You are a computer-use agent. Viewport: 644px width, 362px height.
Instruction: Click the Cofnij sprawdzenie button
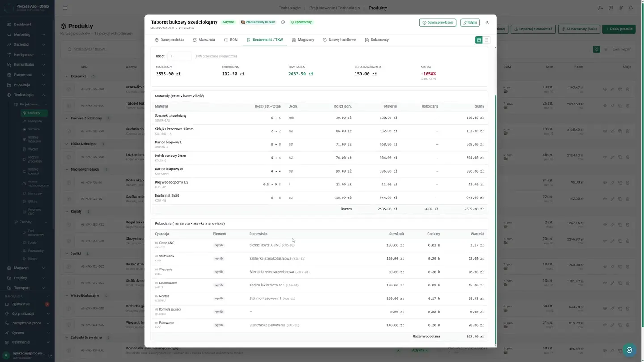point(438,22)
